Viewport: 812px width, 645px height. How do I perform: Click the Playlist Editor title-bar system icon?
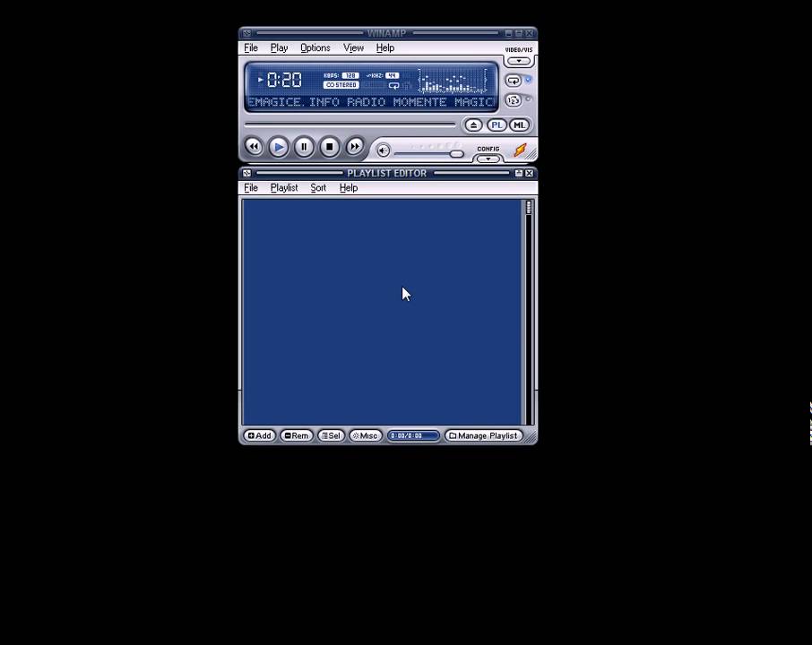(247, 174)
